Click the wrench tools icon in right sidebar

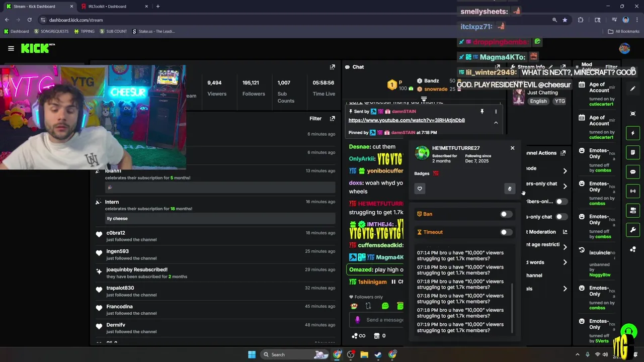[633, 230]
